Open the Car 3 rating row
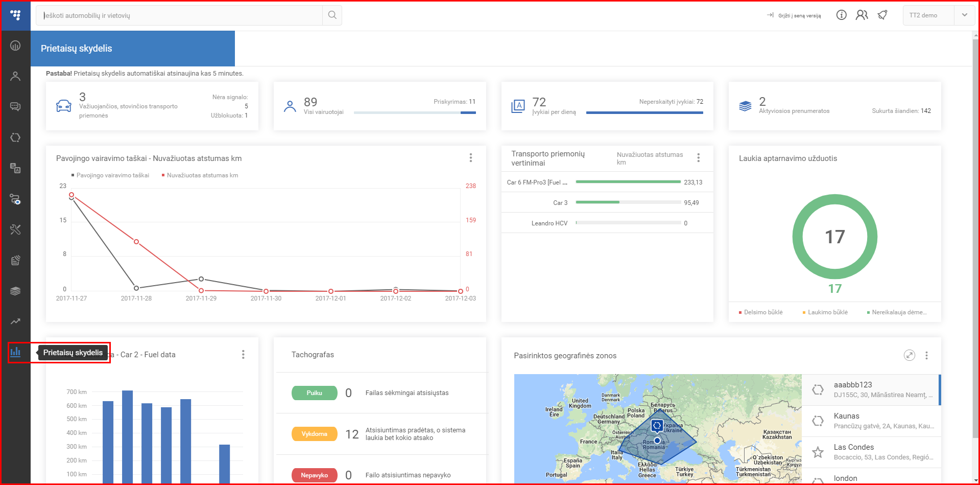This screenshot has height=485, width=980. click(607, 202)
